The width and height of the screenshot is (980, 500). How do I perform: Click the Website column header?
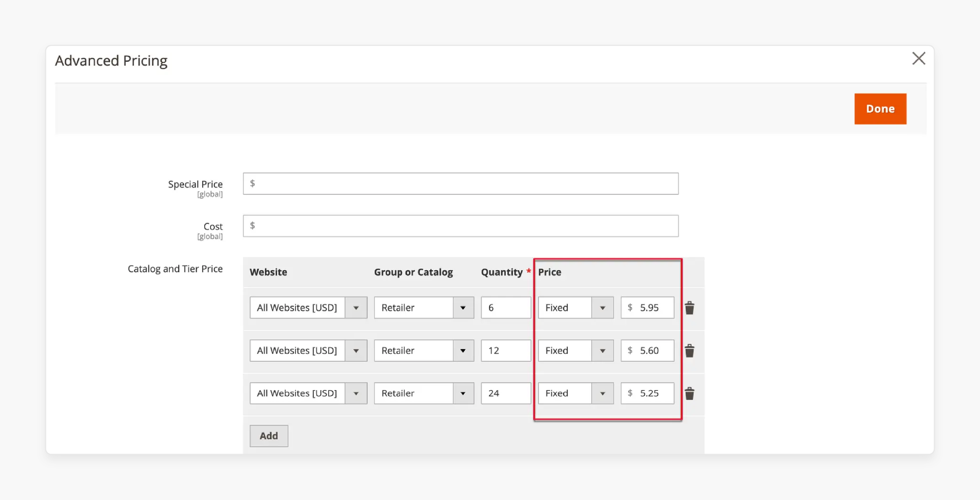(268, 272)
